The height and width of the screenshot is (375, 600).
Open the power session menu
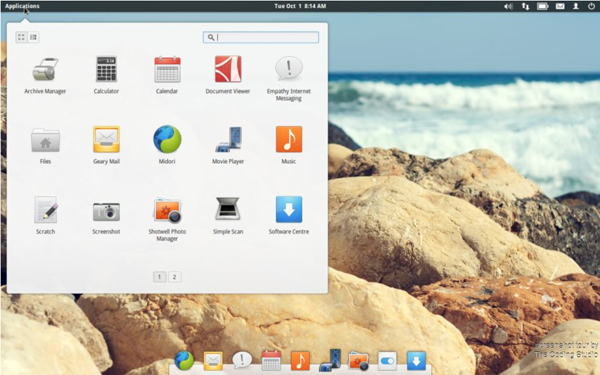point(591,6)
